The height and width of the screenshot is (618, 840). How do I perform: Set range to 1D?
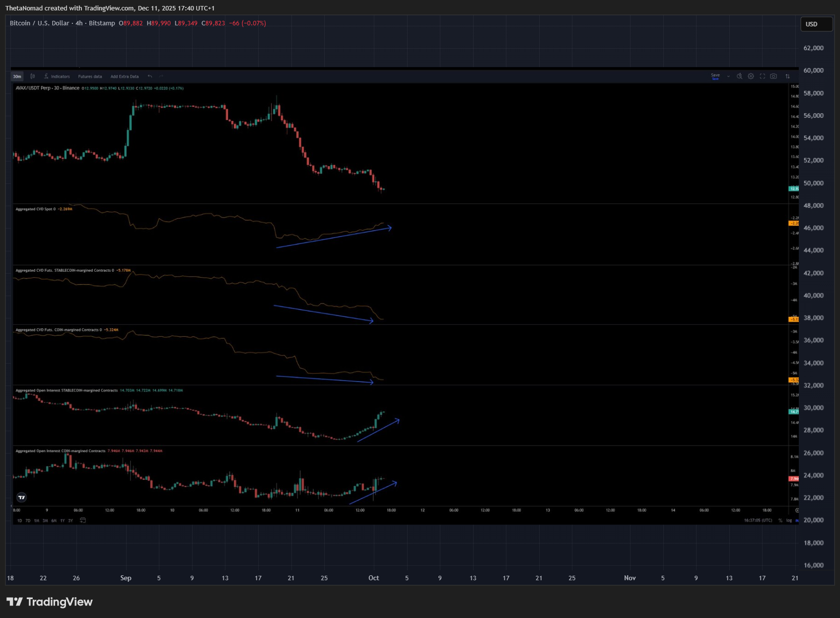click(20, 521)
